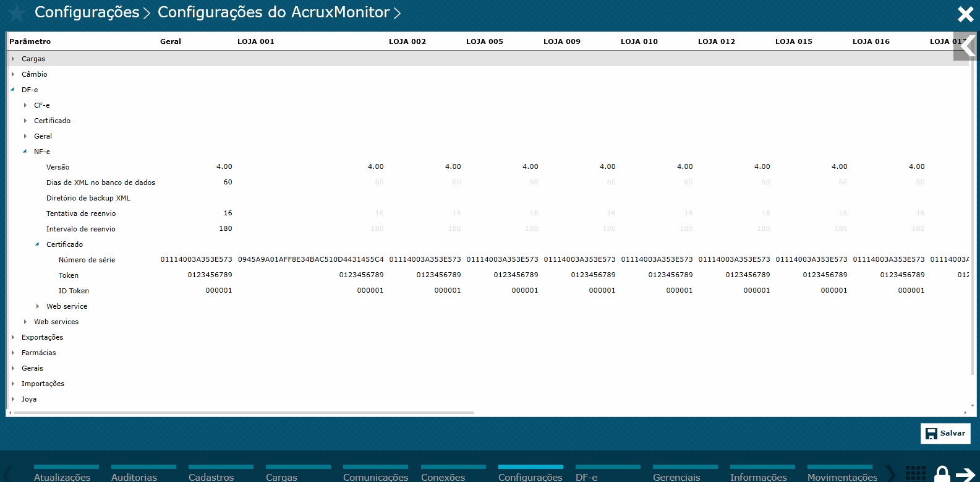
Task: Expand the Gerais group
Action: pos(13,368)
